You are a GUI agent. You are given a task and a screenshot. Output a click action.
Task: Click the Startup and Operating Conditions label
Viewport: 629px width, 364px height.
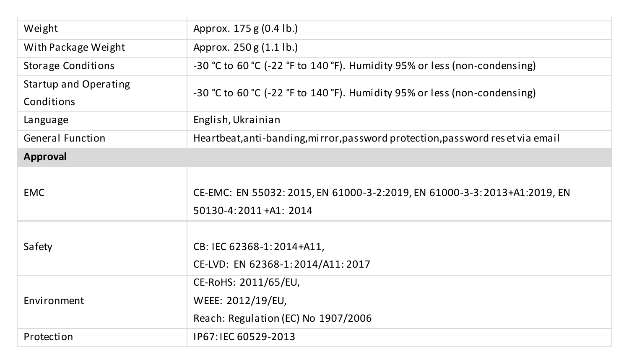click(x=77, y=93)
